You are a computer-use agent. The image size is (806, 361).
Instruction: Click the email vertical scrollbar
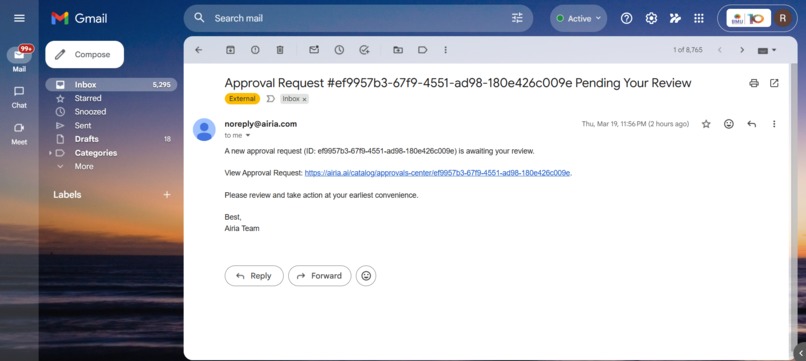coord(794,206)
